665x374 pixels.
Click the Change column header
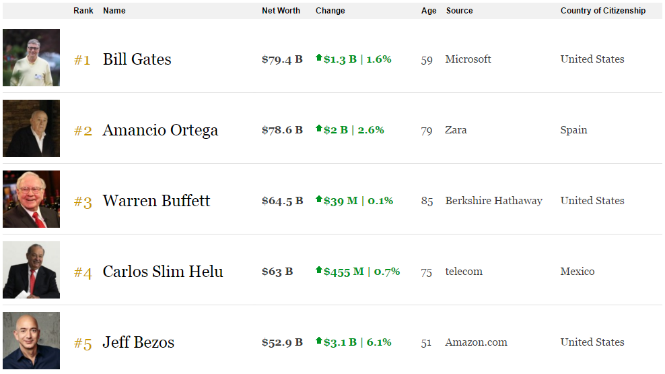click(x=330, y=11)
